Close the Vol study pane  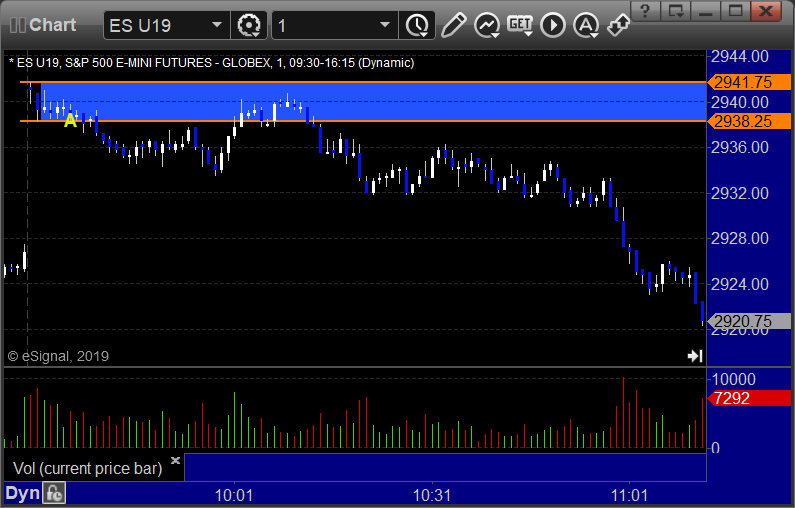(175, 460)
